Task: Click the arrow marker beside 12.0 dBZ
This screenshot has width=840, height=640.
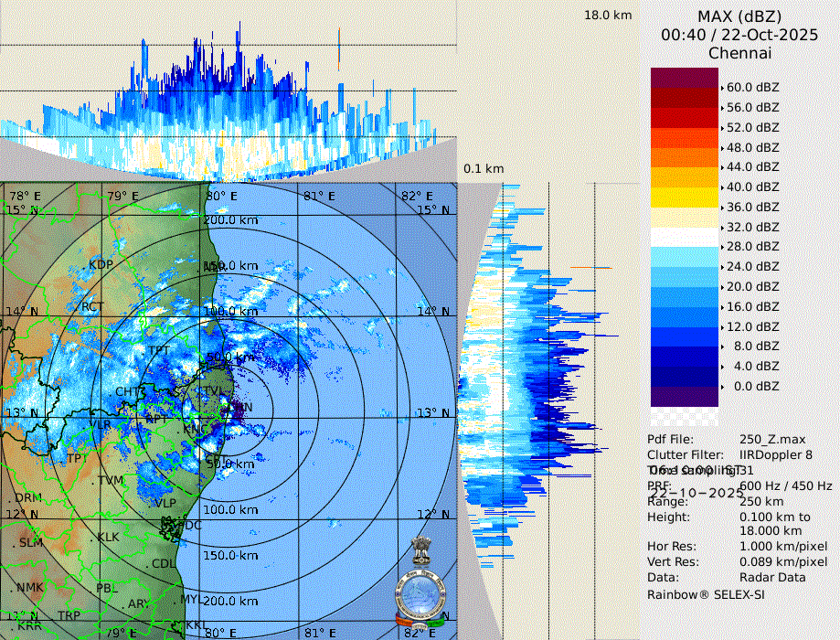Action: [723, 327]
